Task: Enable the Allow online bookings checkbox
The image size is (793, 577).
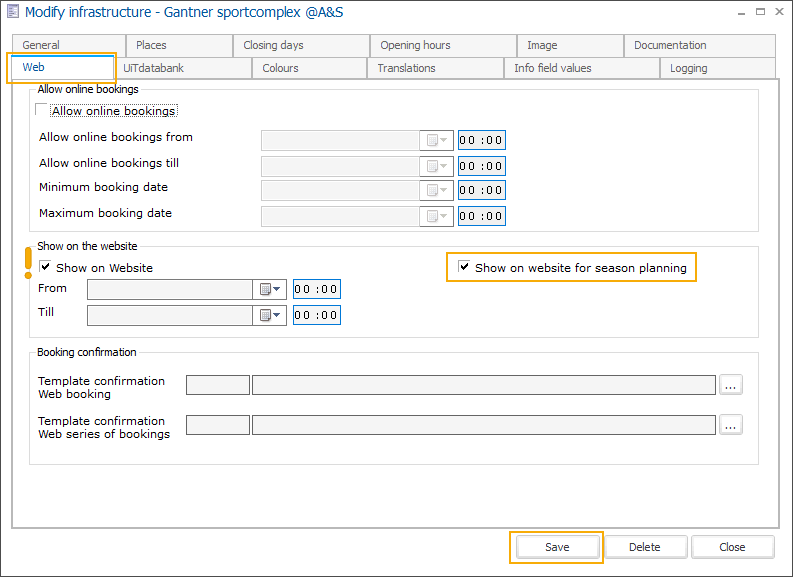Action: 41,109
